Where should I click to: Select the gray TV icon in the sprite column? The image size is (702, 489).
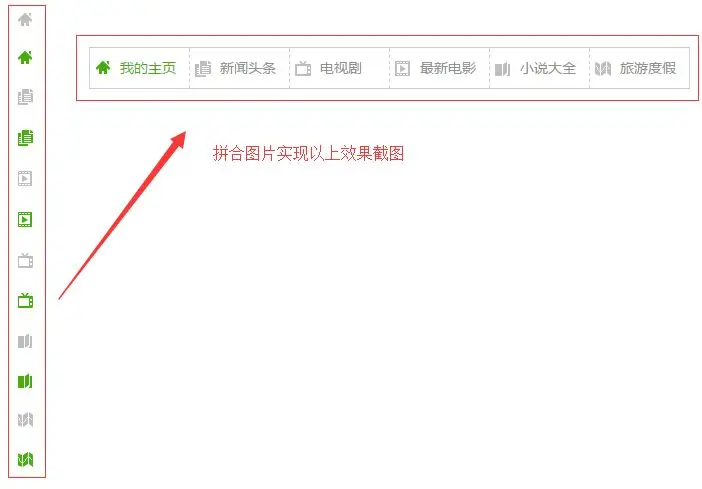[26, 260]
